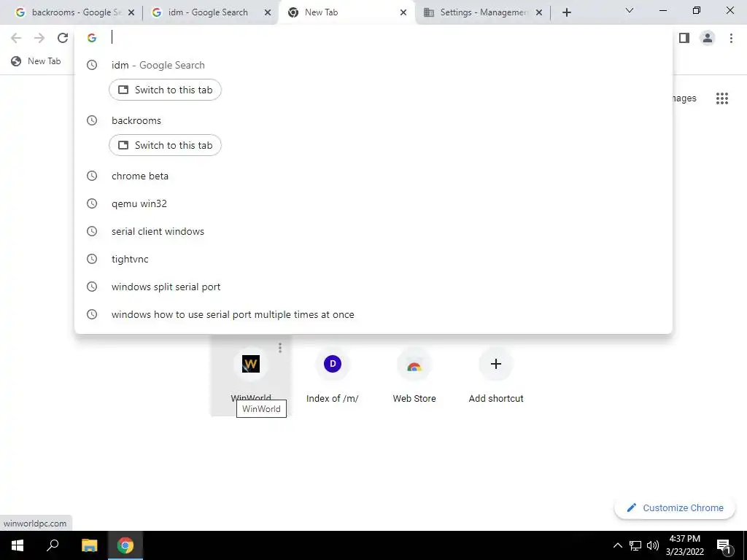Select windows how to use serial port suggestion
The height and width of the screenshot is (560, 747).
click(x=373, y=314)
